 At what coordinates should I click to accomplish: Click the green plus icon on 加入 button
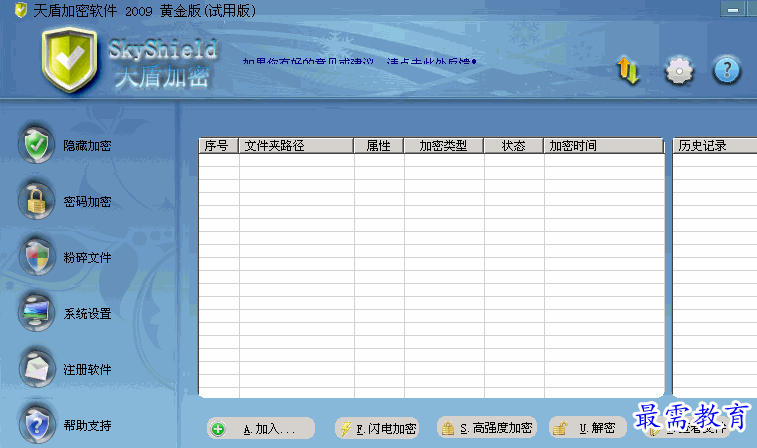click(x=218, y=429)
